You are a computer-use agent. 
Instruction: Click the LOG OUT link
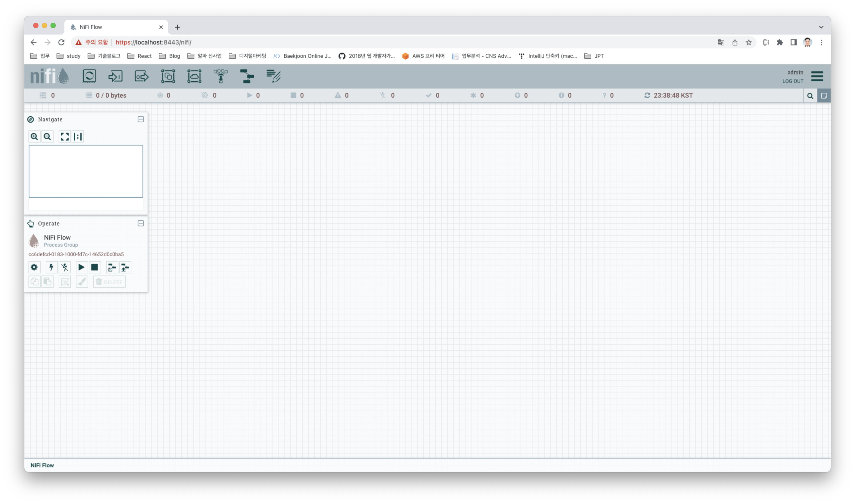click(x=793, y=81)
